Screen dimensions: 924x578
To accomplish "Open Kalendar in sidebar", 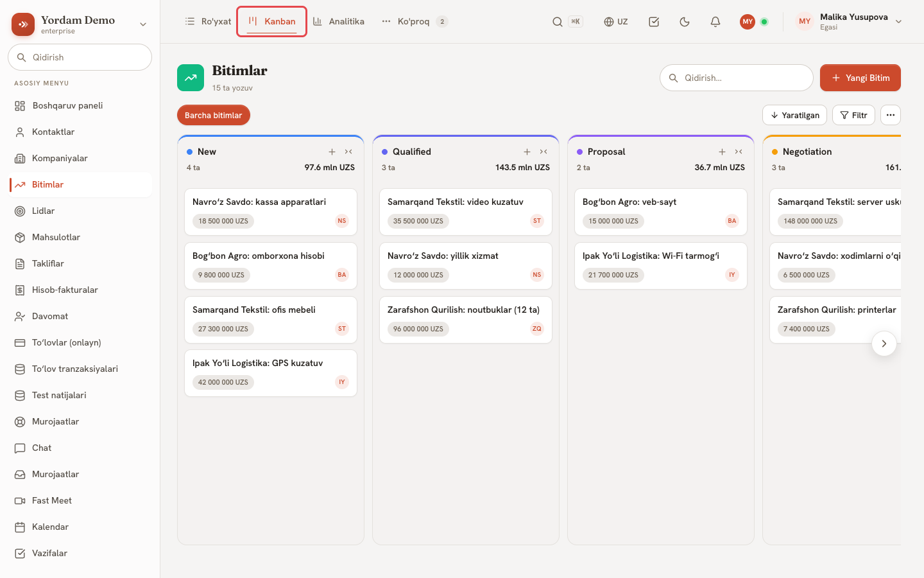I will tap(80, 527).
